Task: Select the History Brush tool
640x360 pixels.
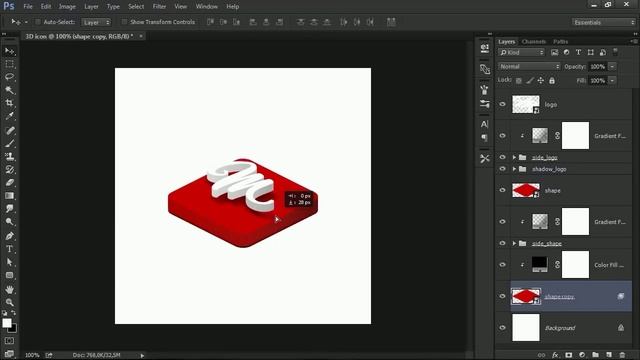Action: (9, 170)
